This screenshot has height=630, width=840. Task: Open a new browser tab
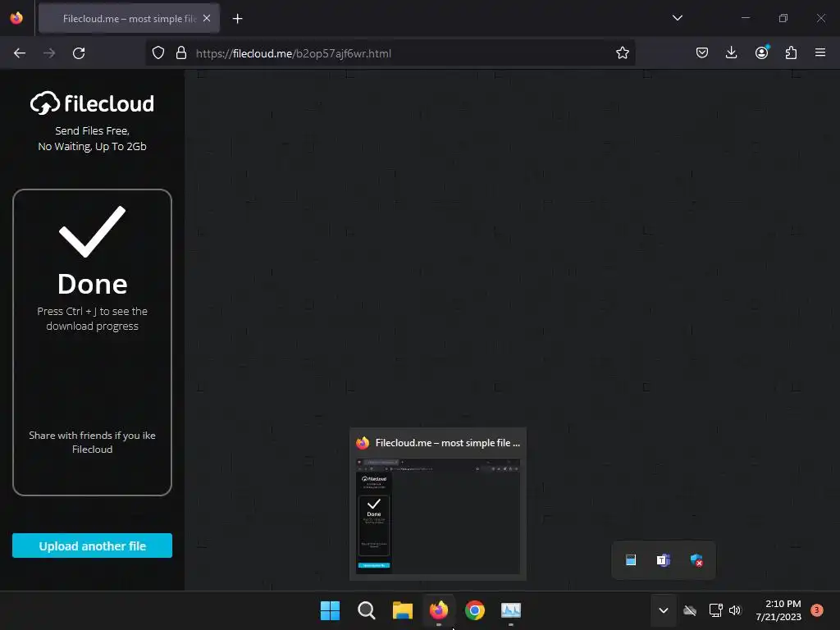[x=237, y=19]
